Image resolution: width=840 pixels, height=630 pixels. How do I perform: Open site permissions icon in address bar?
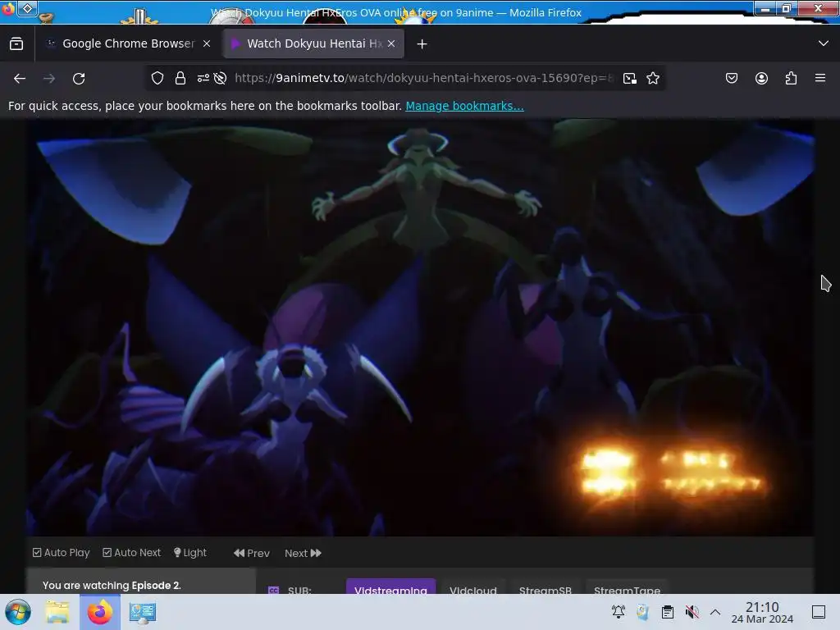point(203,78)
